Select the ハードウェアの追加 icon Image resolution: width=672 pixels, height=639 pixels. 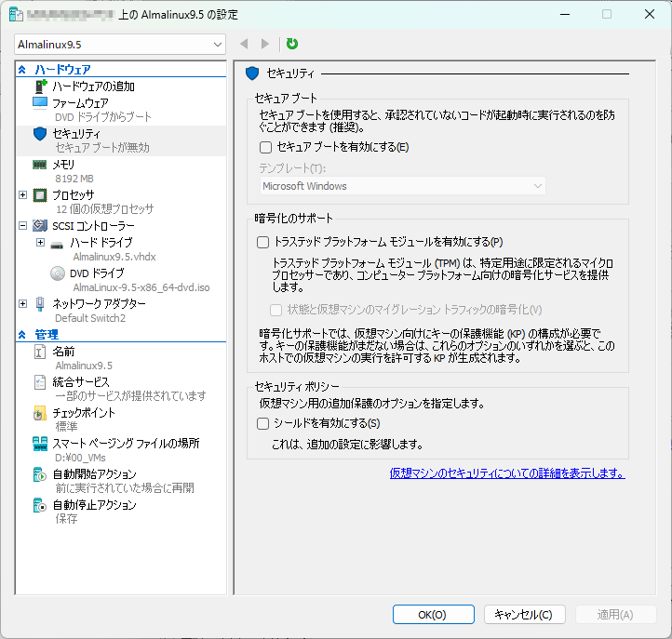tap(40, 87)
